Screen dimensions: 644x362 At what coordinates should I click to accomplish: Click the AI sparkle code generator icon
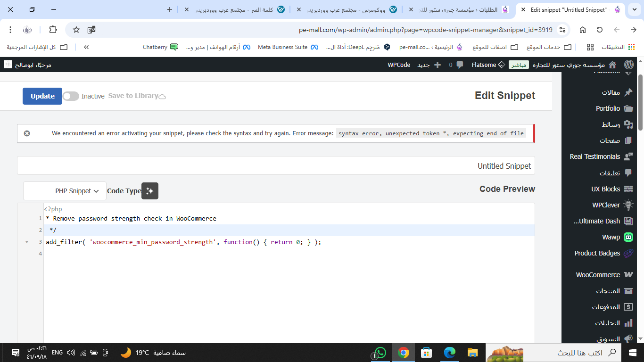coord(150,191)
